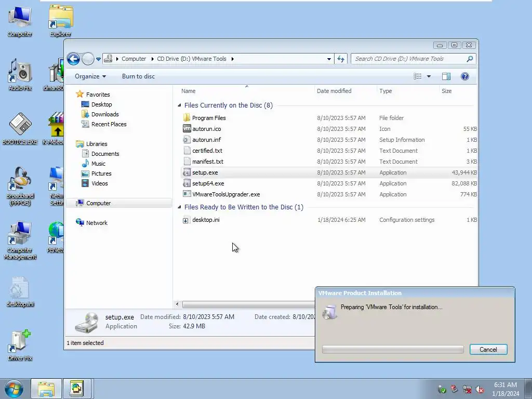The width and height of the screenshot is (532, 399).
Task: Open recent pages history dropdown
Action: tap(98, 59)
